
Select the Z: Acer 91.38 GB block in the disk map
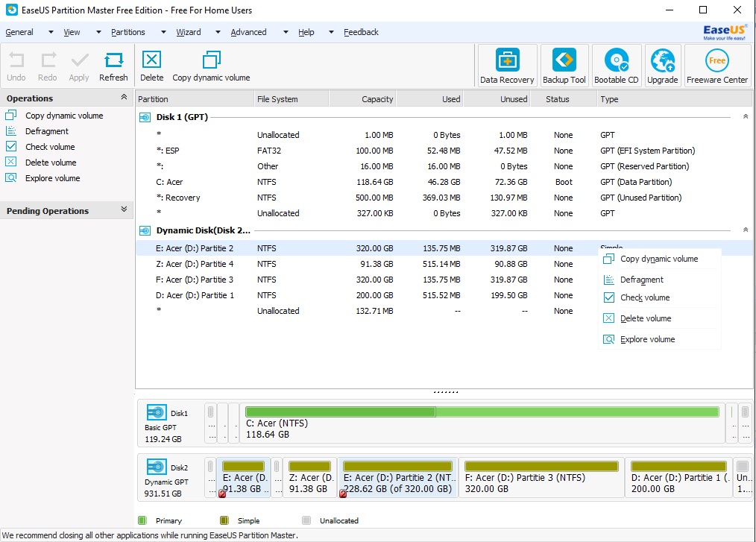click(x=309, y=478)
